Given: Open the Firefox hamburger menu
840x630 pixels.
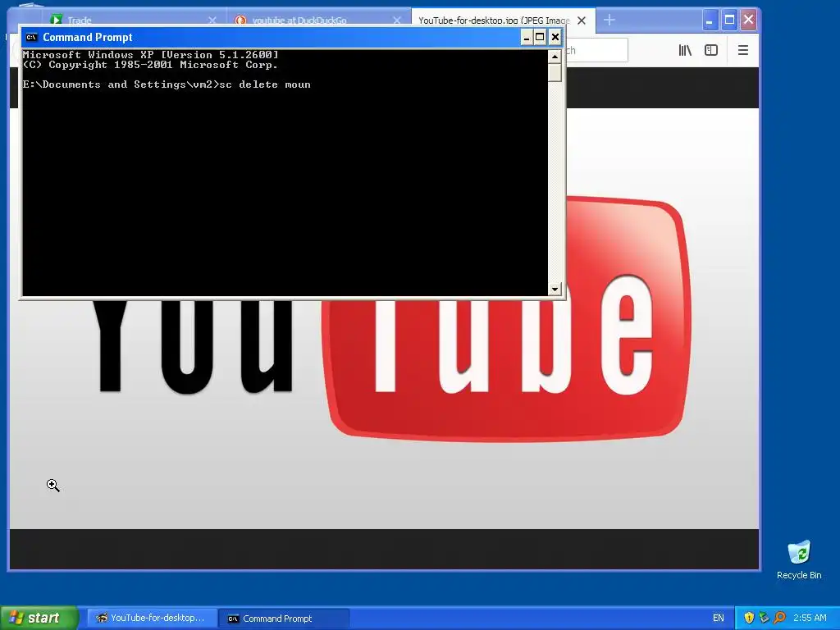Looking at the screenshot, I should (x=743, y=50).
